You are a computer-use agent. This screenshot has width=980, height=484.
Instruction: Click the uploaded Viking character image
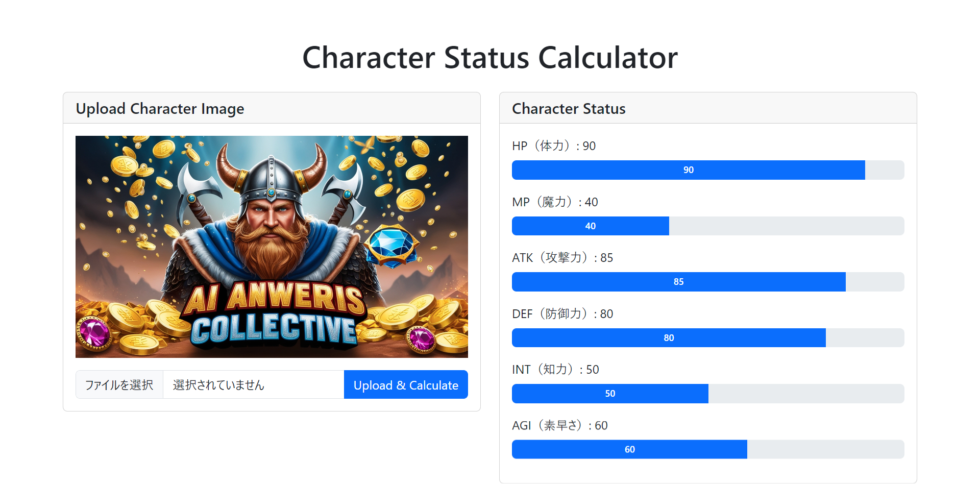(x=272, y=246)
